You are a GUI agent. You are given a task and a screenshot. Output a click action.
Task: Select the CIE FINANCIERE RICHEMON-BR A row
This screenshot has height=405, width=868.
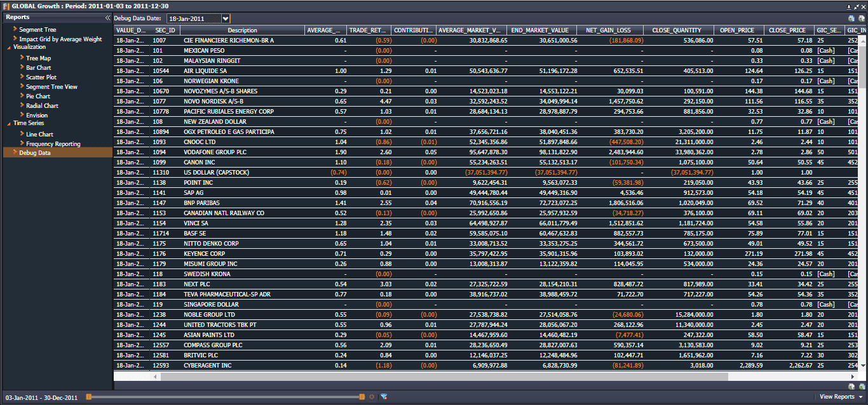(x=487, y=40)
